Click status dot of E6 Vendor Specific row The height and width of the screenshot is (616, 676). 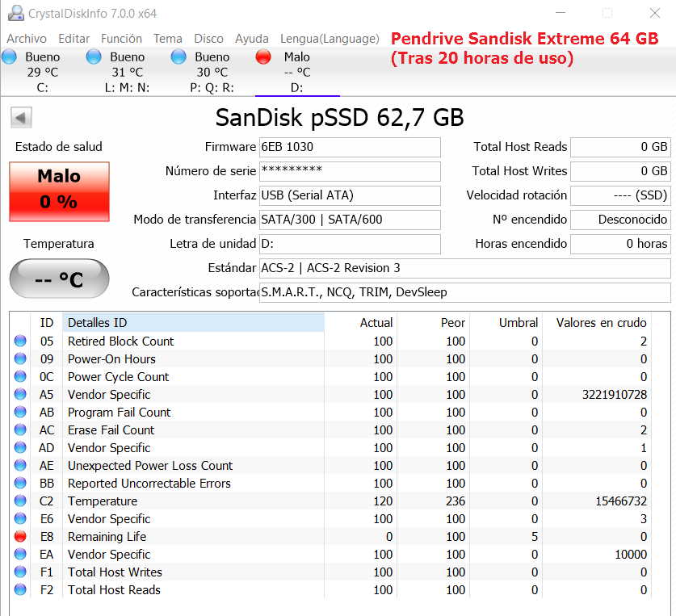click(20, 518)
